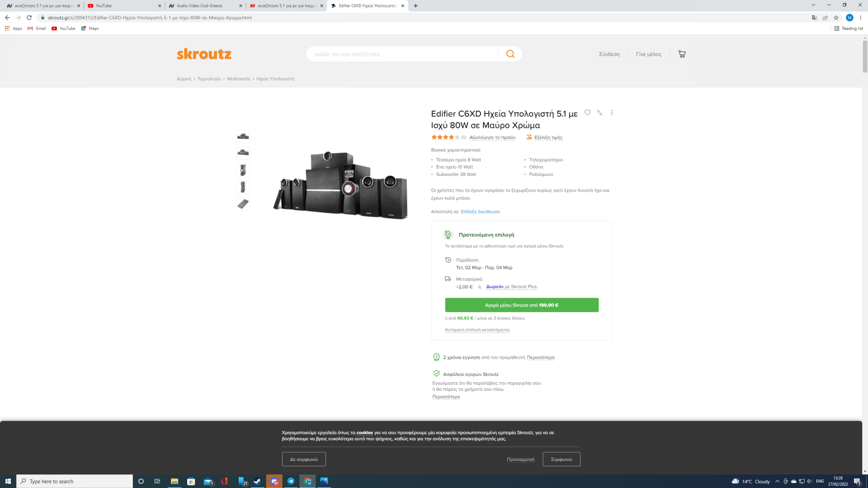Accept cookies with the Συμφωνώ button

point(561,459)
